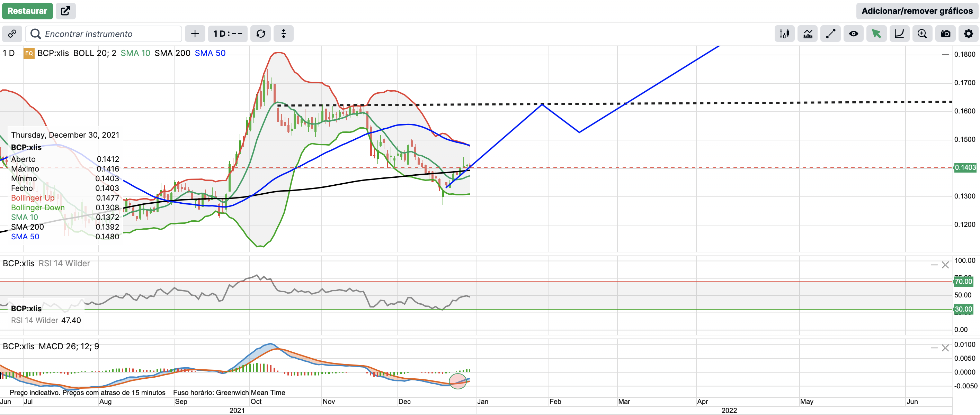Click Adicionar/remover gráficos button
The width and height of the screenshot is (980, 415).
coord(917,11)
